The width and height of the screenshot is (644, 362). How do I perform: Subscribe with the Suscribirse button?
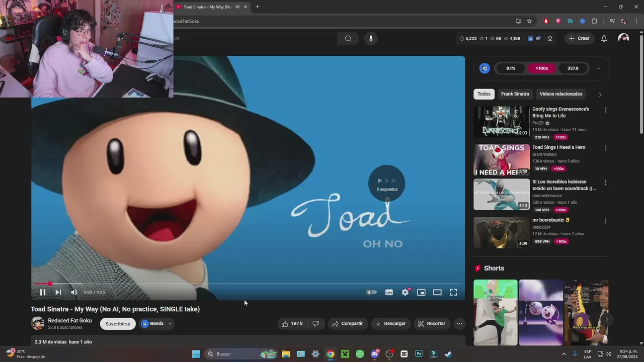118,324
